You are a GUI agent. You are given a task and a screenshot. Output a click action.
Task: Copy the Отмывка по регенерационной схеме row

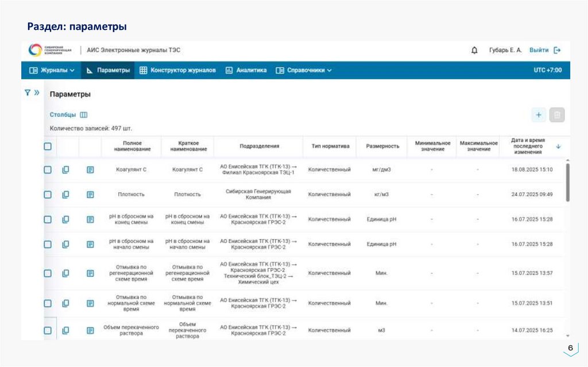pos(65,273)
